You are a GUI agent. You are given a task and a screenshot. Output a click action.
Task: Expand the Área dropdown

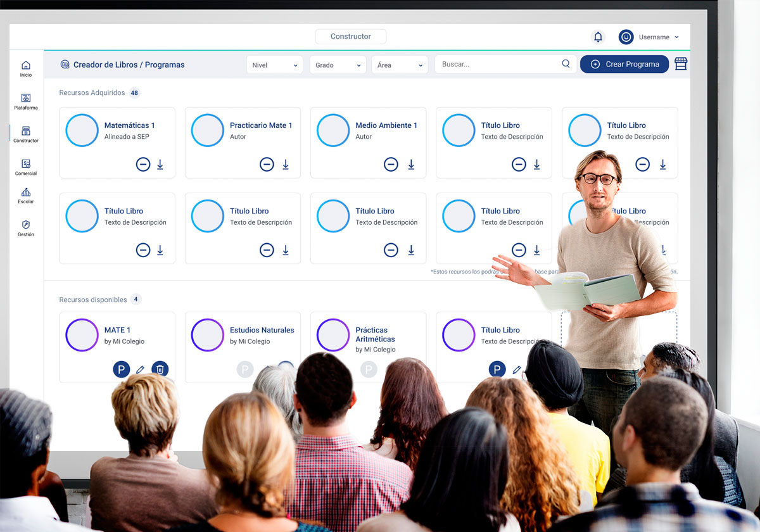(x=400, y=65)
